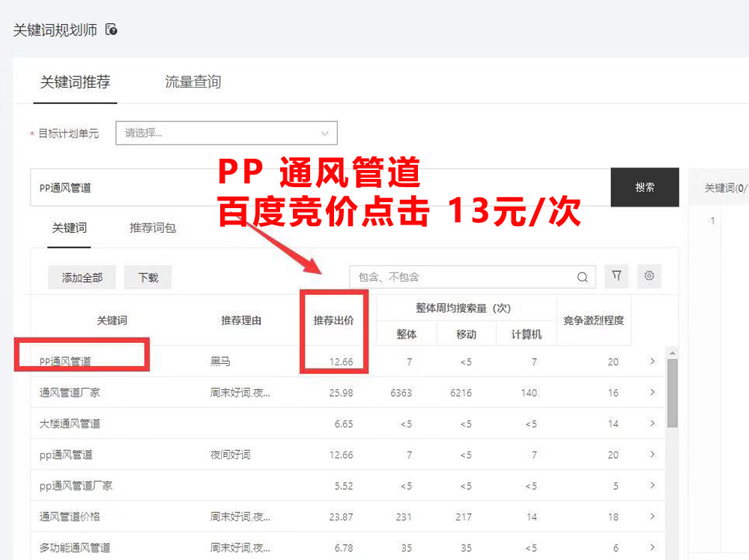Click the 竞争激烈程度 column header
749x560 pixels.
coord(593,319)
